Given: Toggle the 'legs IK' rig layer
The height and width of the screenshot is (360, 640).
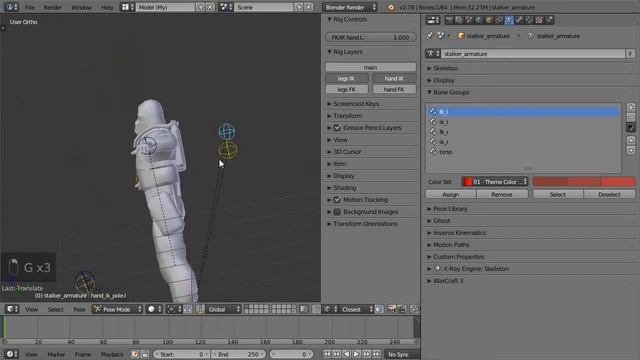Looking at the screenshot, I should (347, 78).
